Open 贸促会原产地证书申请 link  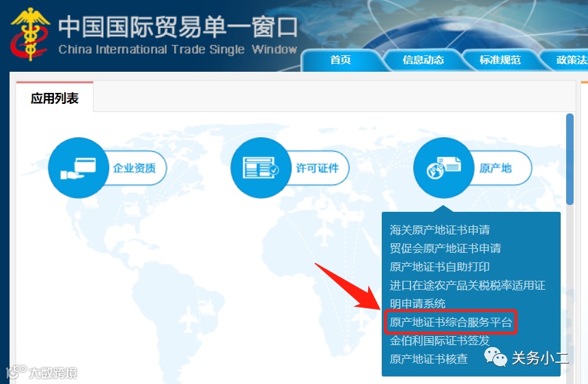(445, 248)
